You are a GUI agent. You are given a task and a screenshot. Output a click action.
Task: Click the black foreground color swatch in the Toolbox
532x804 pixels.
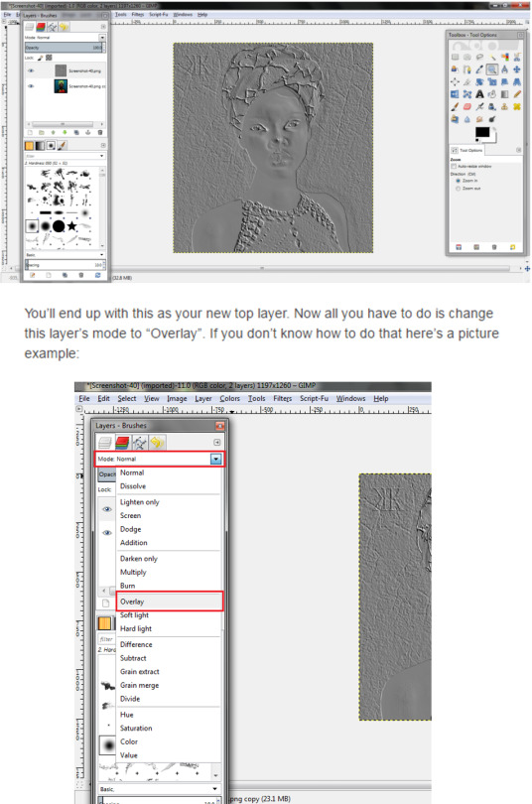[x=482, y=132]
